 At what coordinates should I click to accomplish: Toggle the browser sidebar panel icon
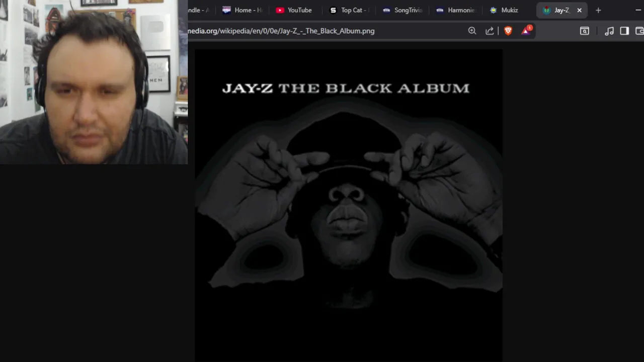pos(624,31)
